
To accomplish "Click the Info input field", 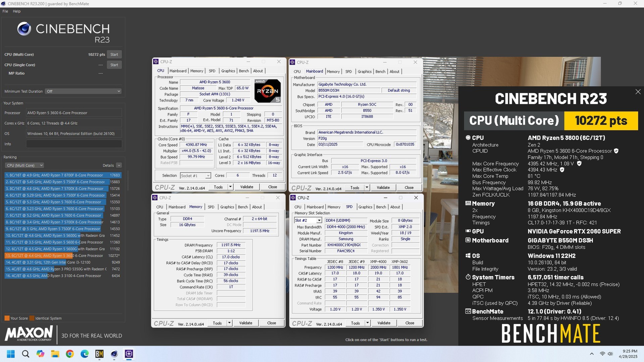I will tap(74, 144).
